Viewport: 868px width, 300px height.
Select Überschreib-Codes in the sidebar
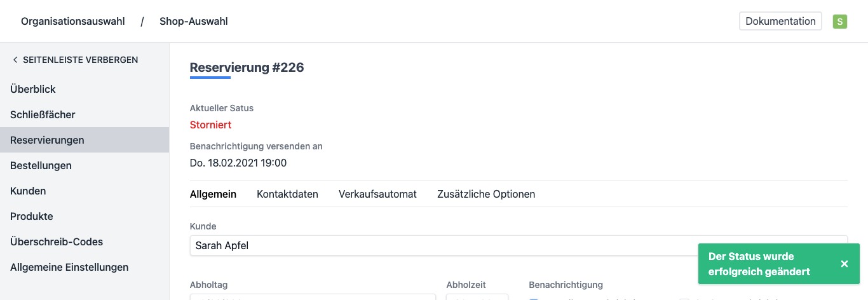[x=57, y=242]
